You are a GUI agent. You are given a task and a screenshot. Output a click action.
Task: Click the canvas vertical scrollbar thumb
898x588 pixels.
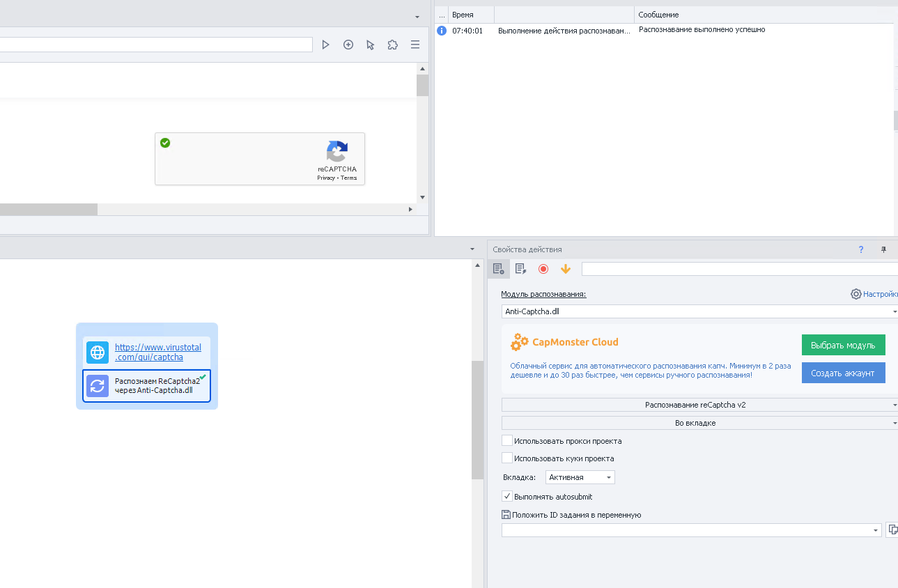(x=477, y=420)
